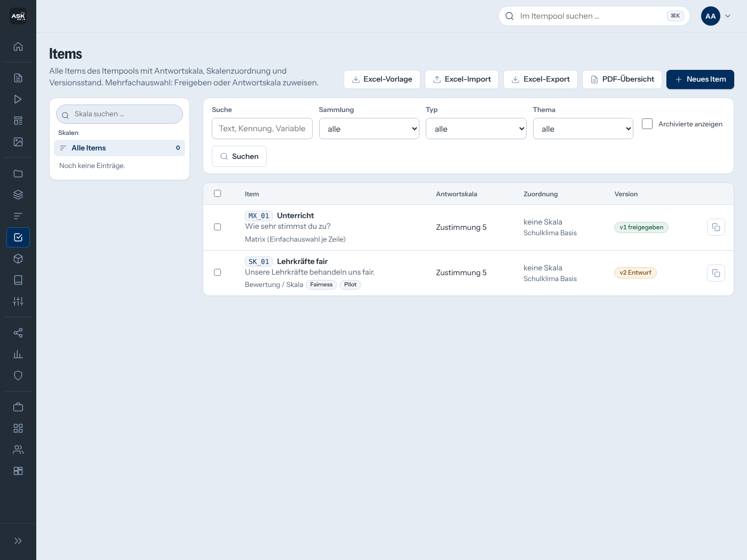Screen dimensions: 747x560
Task: Create a Neues Item
Action: [700, 79]
